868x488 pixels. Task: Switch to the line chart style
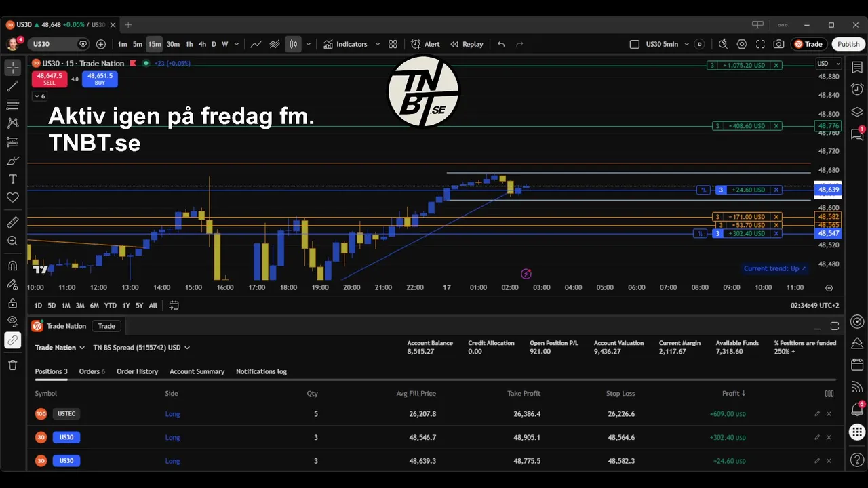(256, 44)
